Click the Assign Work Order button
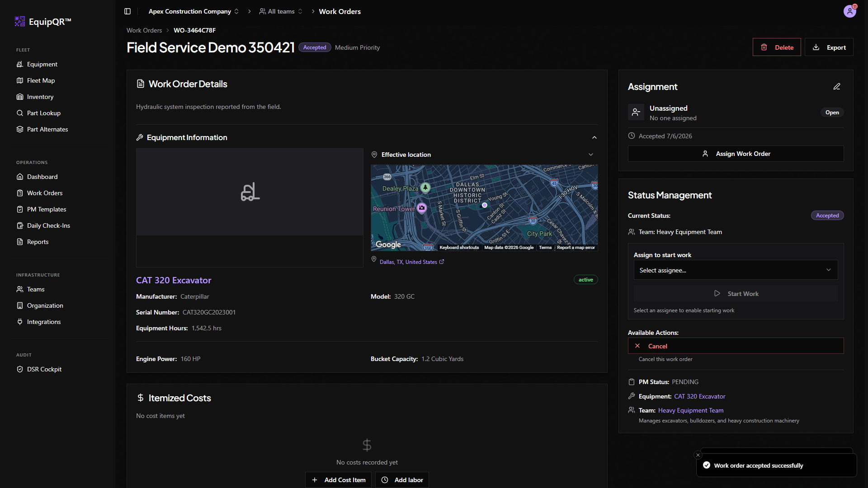This screenshot has height=488, width=868. pyautogui.click(x=736, y=154)
